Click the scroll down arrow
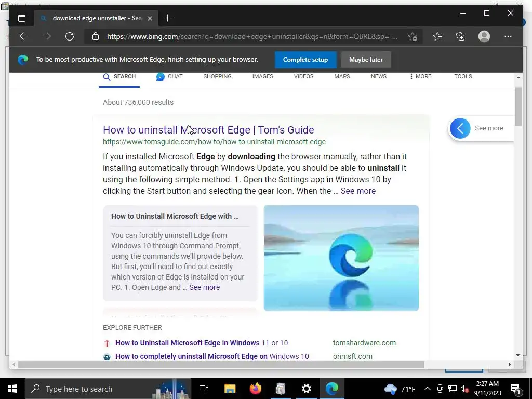The height and width of the screenshot is (399, 532). pos(518,355)
